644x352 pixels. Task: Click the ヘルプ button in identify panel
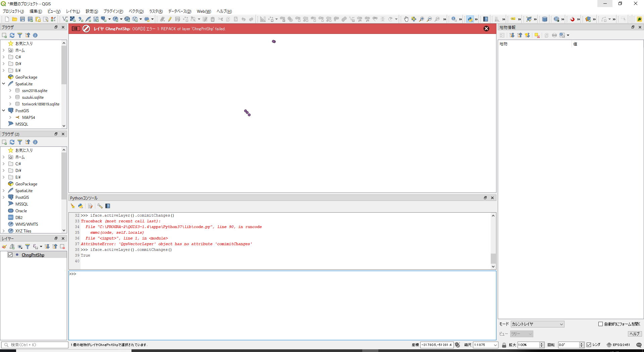[x=634, y=334]
